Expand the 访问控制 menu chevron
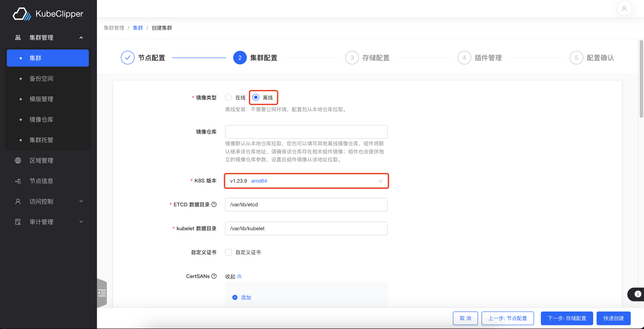 [81, 201]
